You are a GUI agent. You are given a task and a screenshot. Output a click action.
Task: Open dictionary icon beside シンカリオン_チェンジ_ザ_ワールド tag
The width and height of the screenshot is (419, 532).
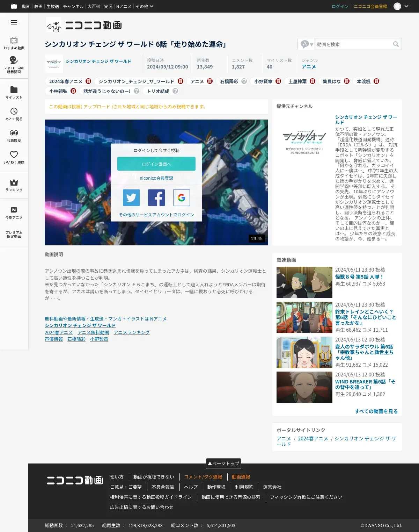(181, 81)
